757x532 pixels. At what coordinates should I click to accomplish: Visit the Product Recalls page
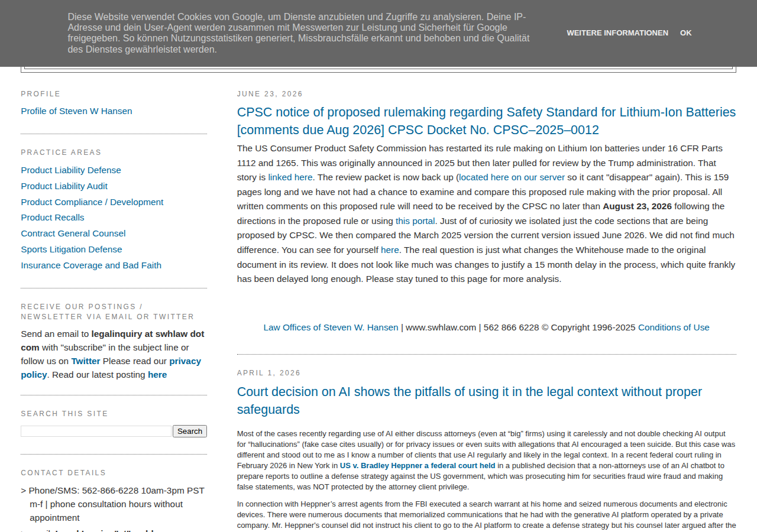[53, 218]
